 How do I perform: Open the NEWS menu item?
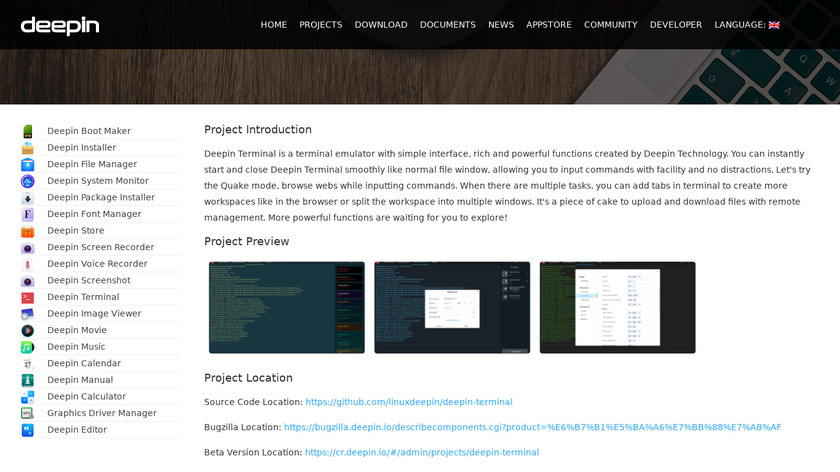(x=501, y=25)
